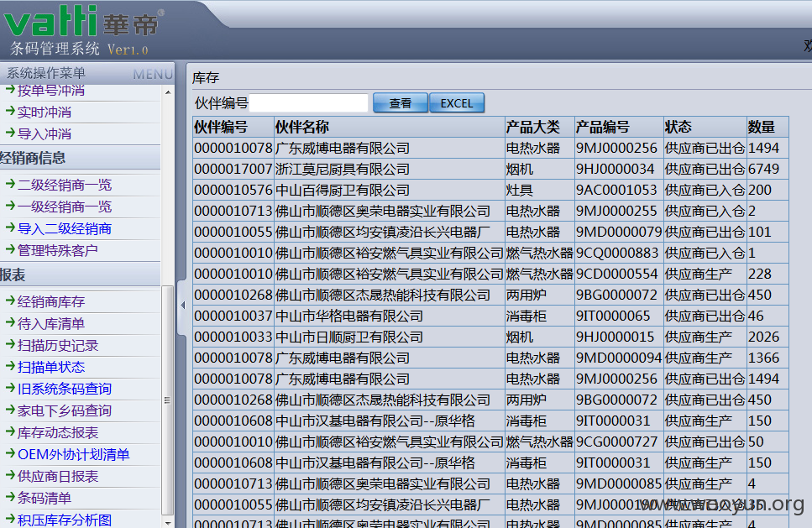Open 家电下乡码查询 link
This screenshot has height=528, width=812.
click(x=65, y=410)
